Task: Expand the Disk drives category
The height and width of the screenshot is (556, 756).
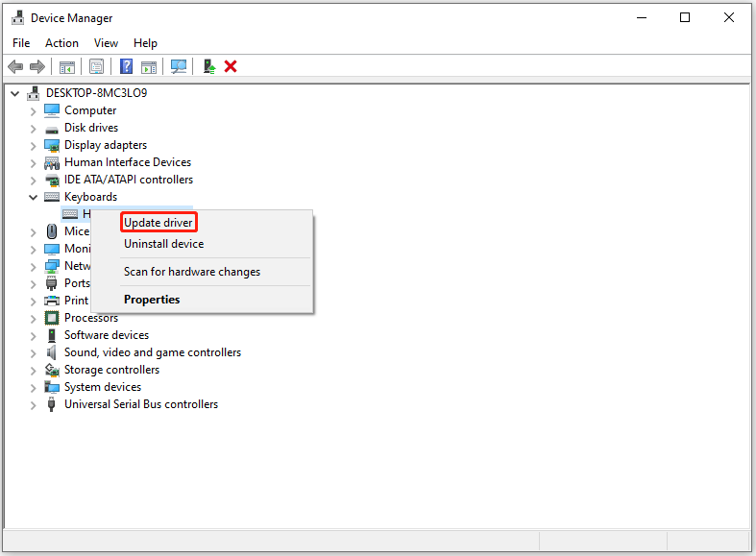Action: click(33, 129)
